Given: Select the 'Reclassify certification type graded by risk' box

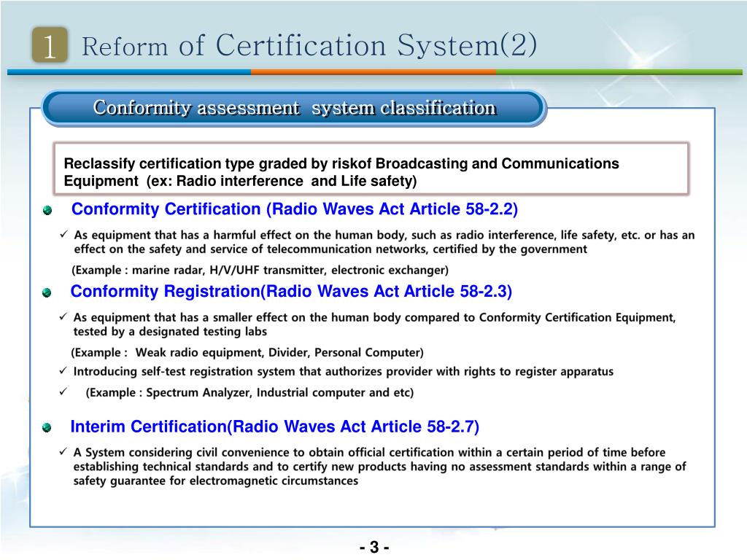Looking at the screenshot, I should pos(371,168).
